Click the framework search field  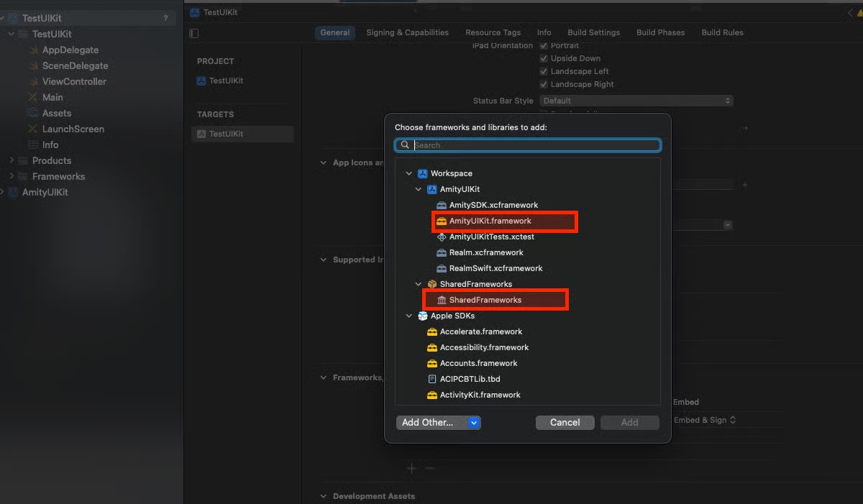point(528,145)
